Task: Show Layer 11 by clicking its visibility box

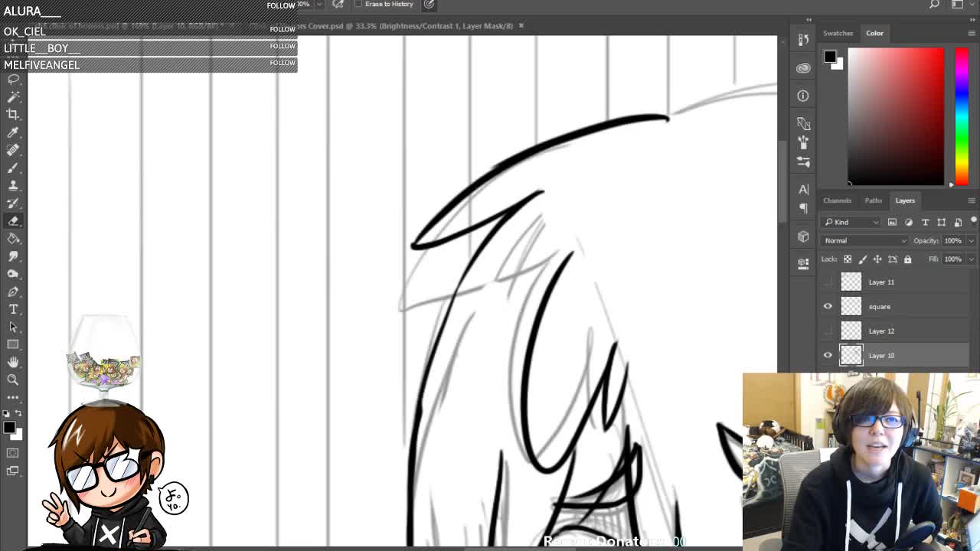Action: coord(828,282)
